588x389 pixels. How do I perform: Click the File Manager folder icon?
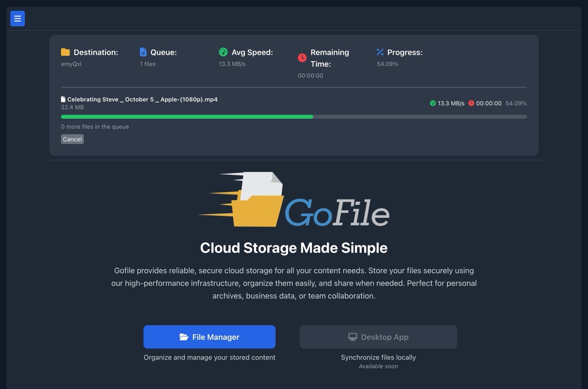(x=184, y=337)
